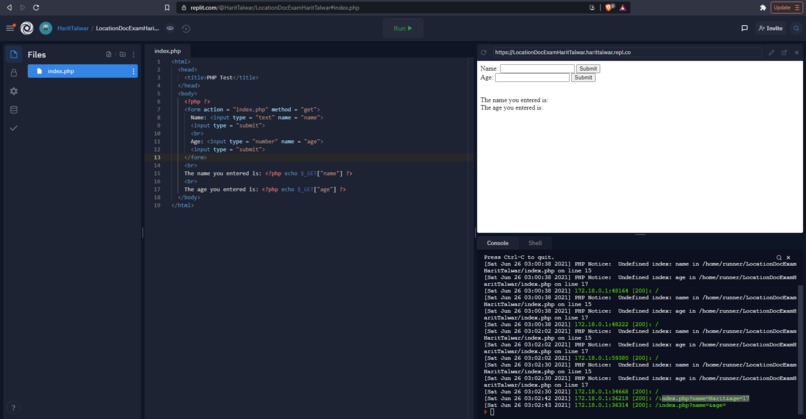Open the Settings gear in sidebar
Screen dimensions: 806x419
click(14, 91)
